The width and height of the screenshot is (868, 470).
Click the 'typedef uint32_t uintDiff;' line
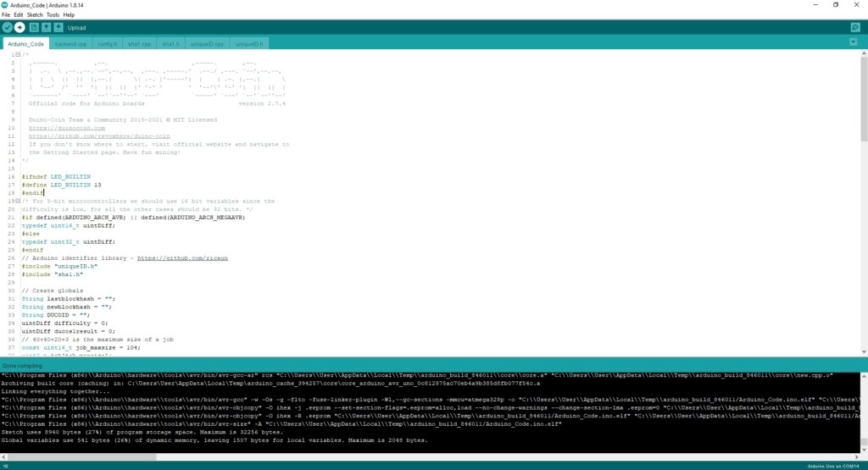68,241
